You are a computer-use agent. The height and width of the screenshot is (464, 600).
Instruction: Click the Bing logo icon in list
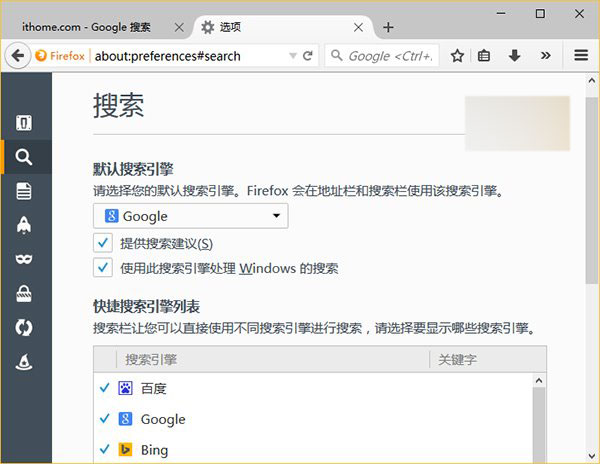click(x=125, y=449)
